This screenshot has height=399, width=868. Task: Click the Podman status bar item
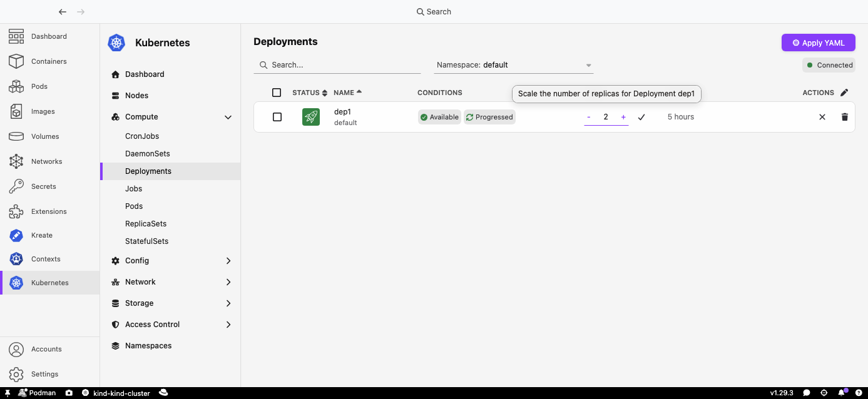(x=38, y=393)
